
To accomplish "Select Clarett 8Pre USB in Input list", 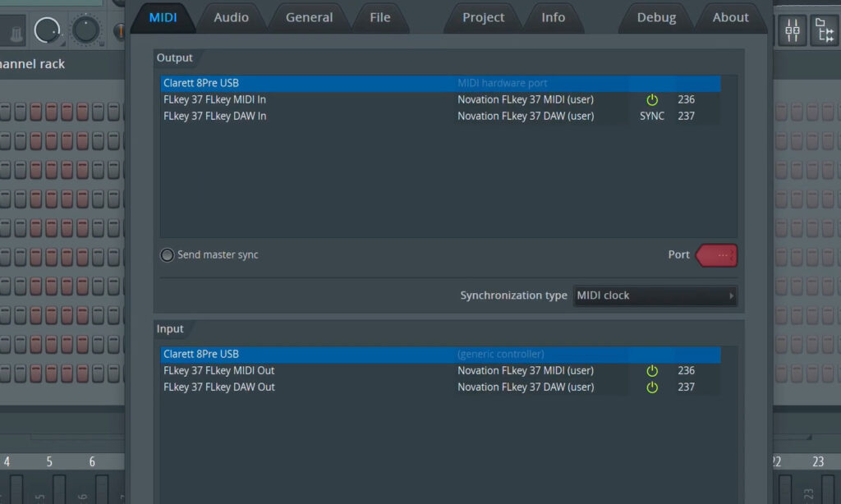I will click(440, 355).
